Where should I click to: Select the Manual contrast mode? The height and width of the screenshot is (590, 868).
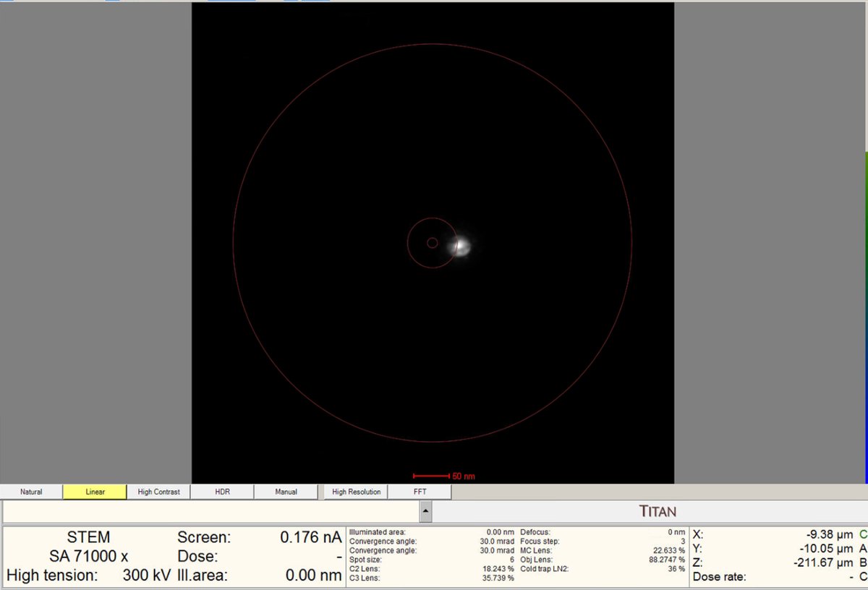(286, 491)
